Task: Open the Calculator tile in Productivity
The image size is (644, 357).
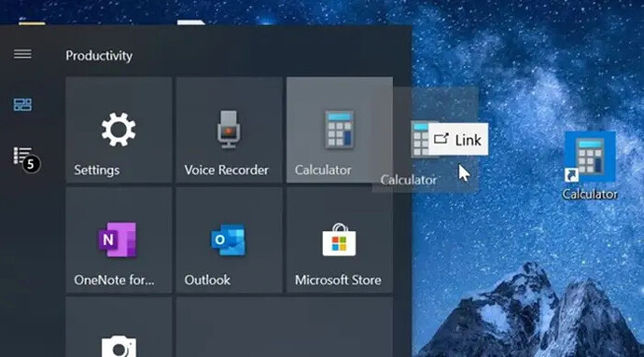Action: click(340, 130)
